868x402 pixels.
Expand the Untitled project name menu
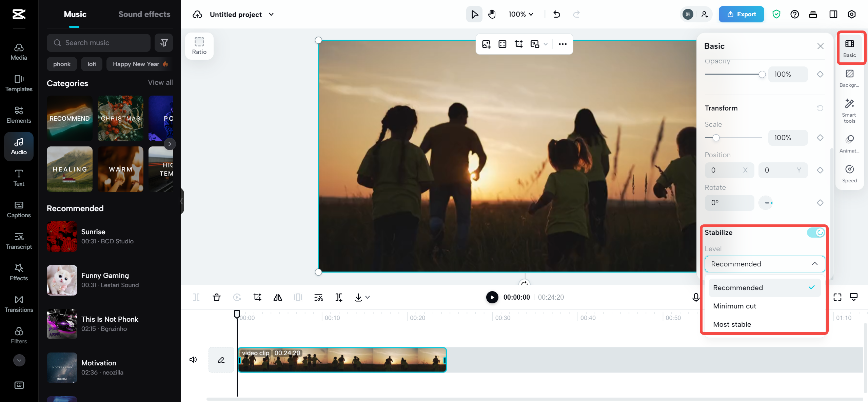(x=271, y=14)
